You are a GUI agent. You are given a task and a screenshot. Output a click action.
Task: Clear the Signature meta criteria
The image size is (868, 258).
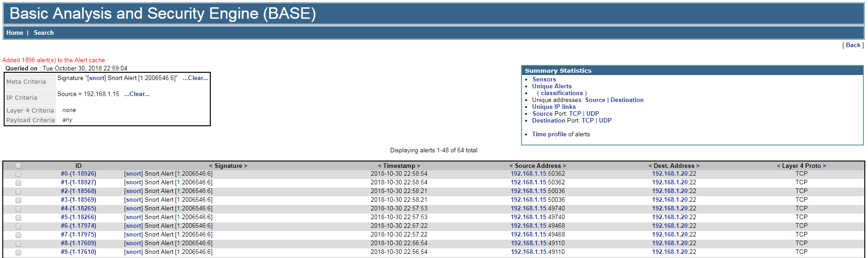tap(195, 78)
